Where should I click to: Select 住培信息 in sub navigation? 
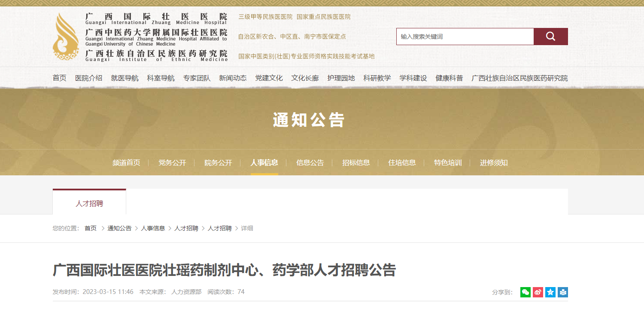click(x=402, y=163)
